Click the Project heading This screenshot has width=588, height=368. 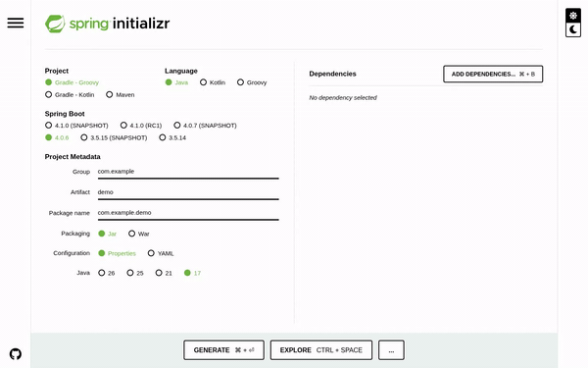point(57,71)
